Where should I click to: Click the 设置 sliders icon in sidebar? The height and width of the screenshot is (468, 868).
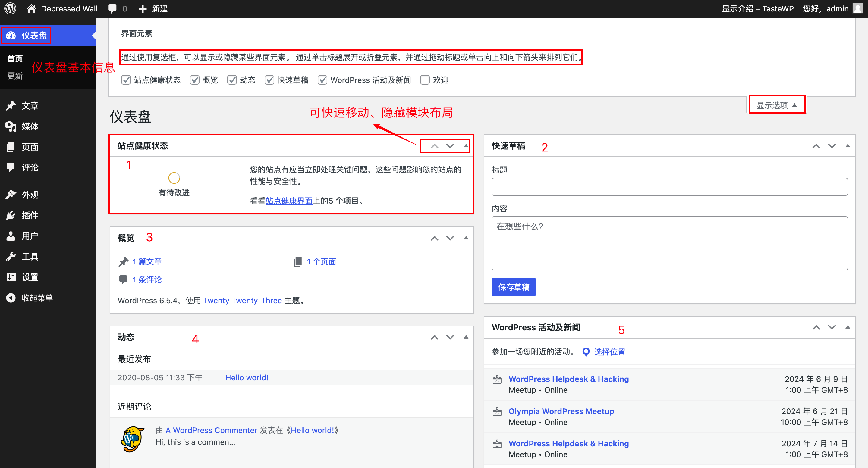[x=11, y=277]
